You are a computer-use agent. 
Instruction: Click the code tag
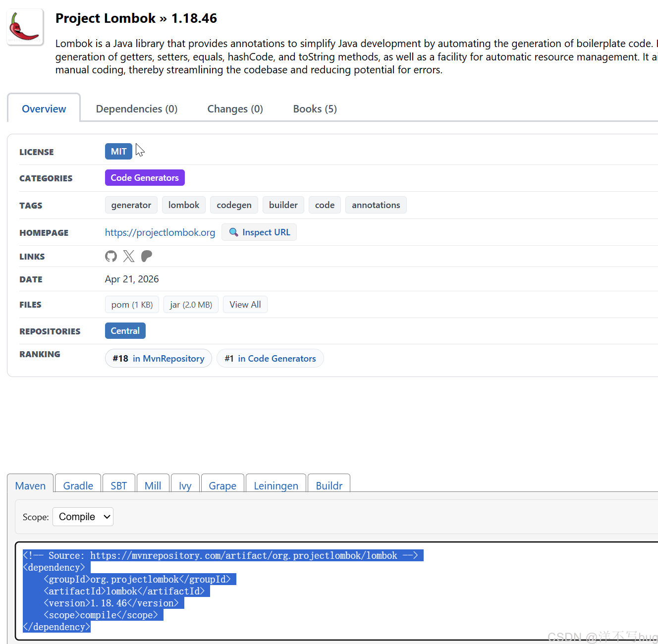(325, 205)
